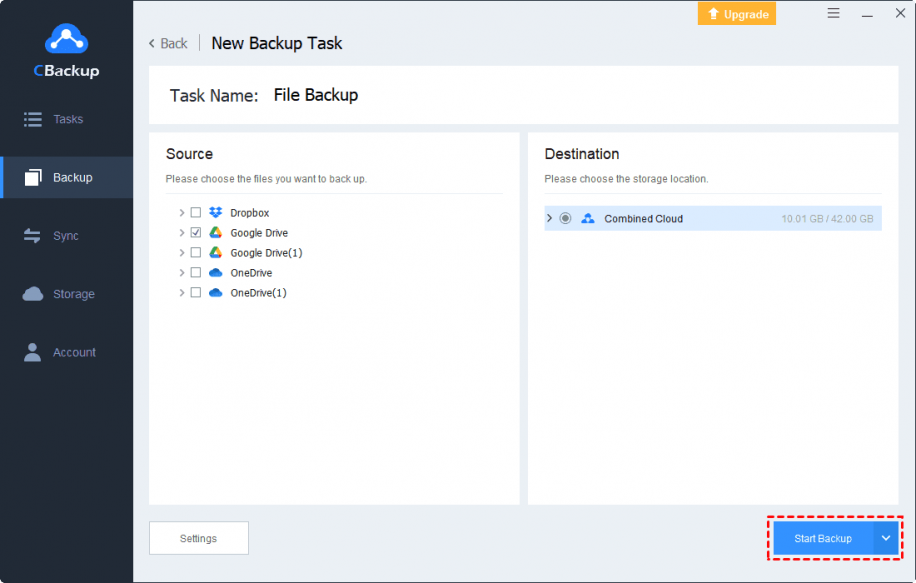Click the Storage cloud icon in sidebar
916x583 pixels.
pyautogui.click(x=33, y=294)
